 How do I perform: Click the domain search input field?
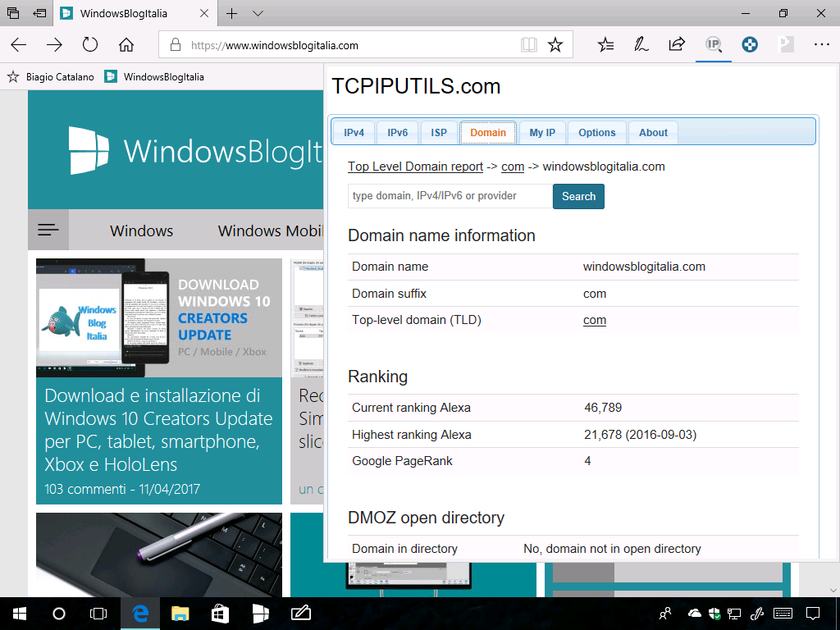coord(450,196)
